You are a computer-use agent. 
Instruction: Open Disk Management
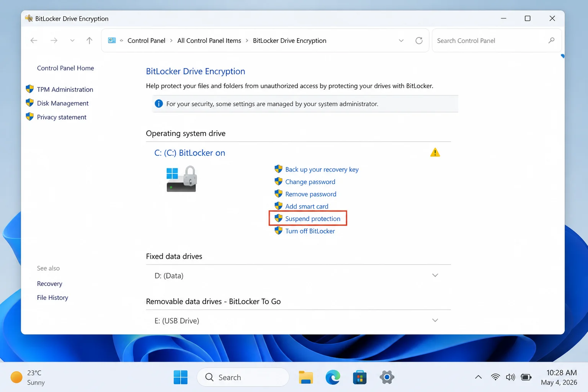point(63,103)
